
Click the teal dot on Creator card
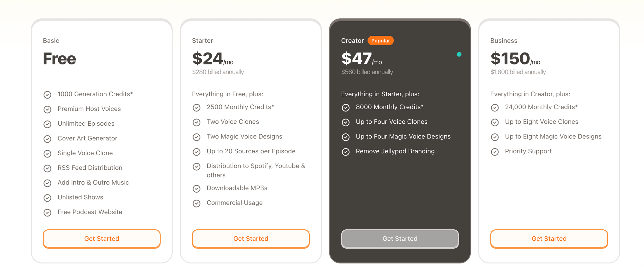pyautogui.click(x=459, y=54)
